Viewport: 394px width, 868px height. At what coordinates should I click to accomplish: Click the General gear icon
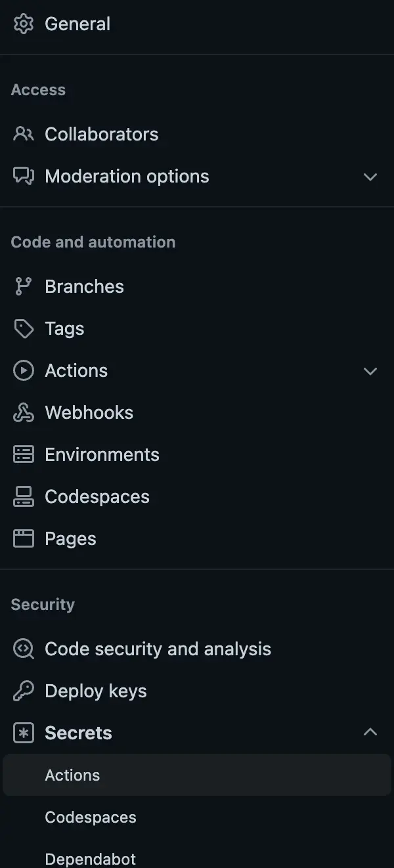click(x=24, y=24)
